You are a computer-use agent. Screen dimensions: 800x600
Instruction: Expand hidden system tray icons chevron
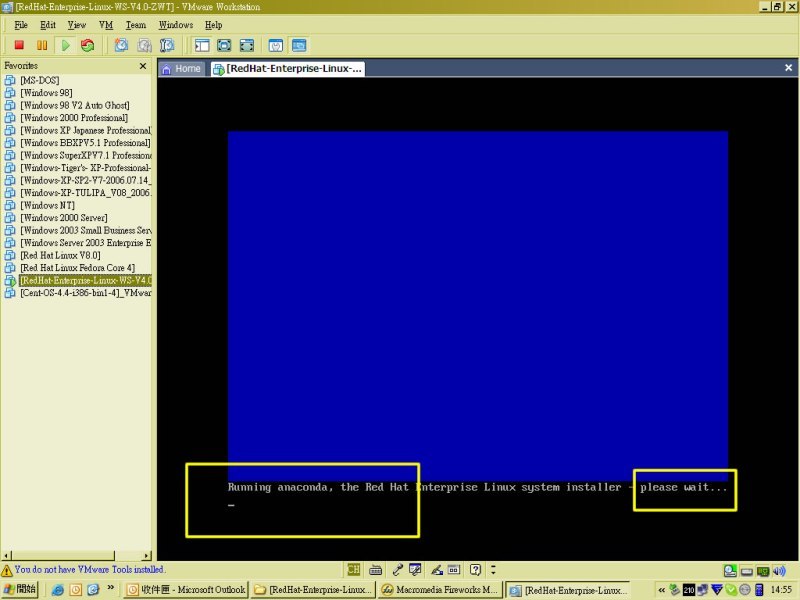point(661,590)
